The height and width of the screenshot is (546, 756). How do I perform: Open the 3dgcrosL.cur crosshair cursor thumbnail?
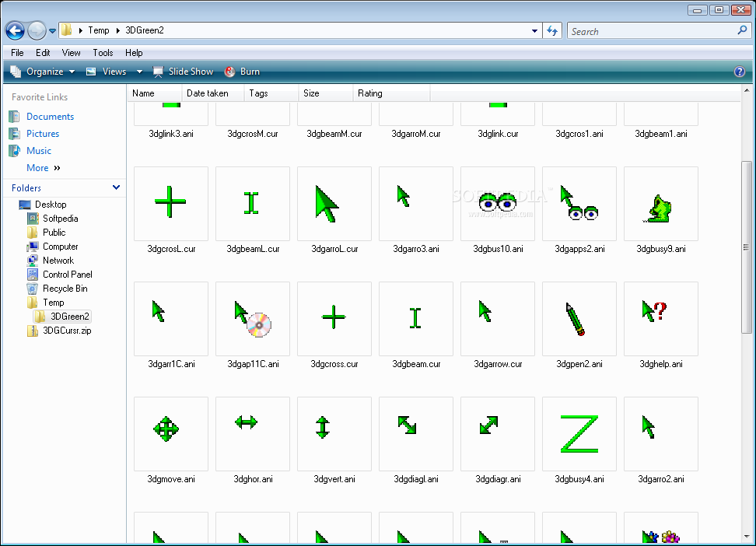pos(170,203)
